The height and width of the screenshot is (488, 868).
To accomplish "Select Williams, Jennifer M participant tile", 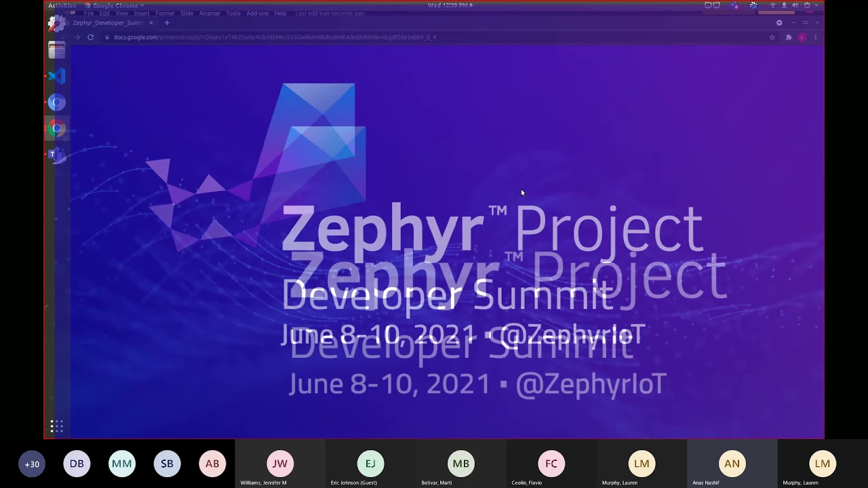I will click(x=280, y=464).
